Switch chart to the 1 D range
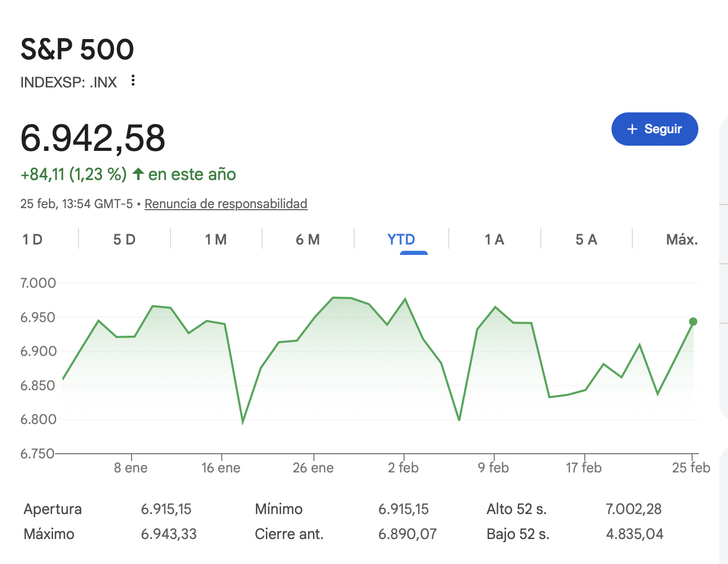This screenshot has width=728, height=564. [x=32, y=239]
